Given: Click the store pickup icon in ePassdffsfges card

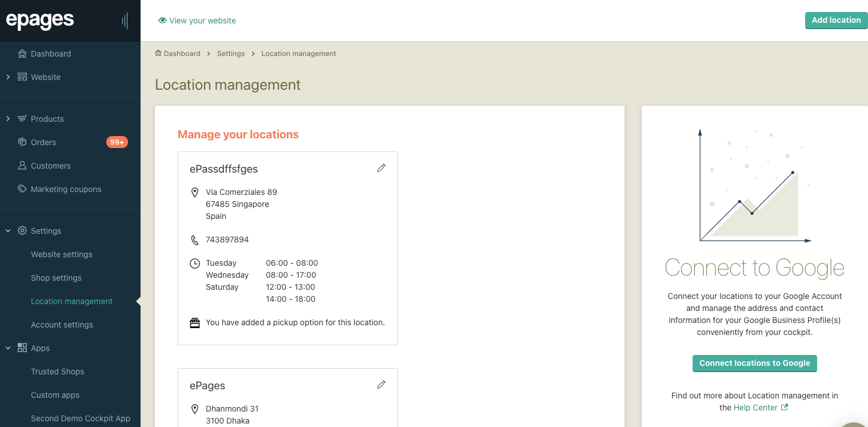Looking at the screenshot, I should pos(195,323).
